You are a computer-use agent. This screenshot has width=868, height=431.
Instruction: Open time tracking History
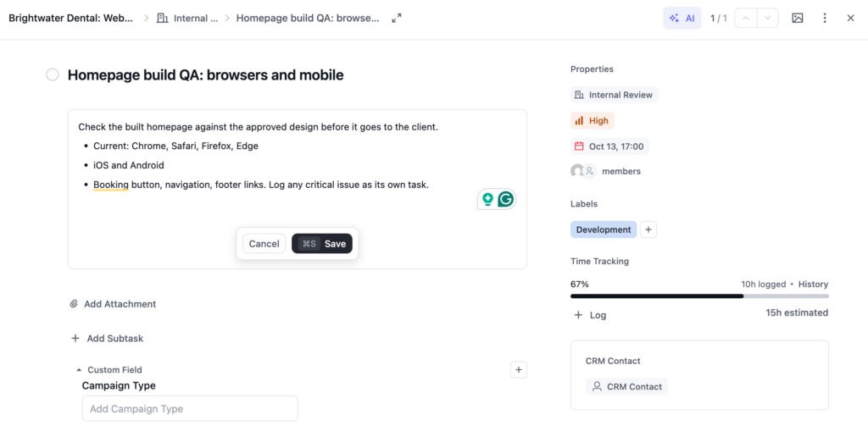tap(813, 285)
